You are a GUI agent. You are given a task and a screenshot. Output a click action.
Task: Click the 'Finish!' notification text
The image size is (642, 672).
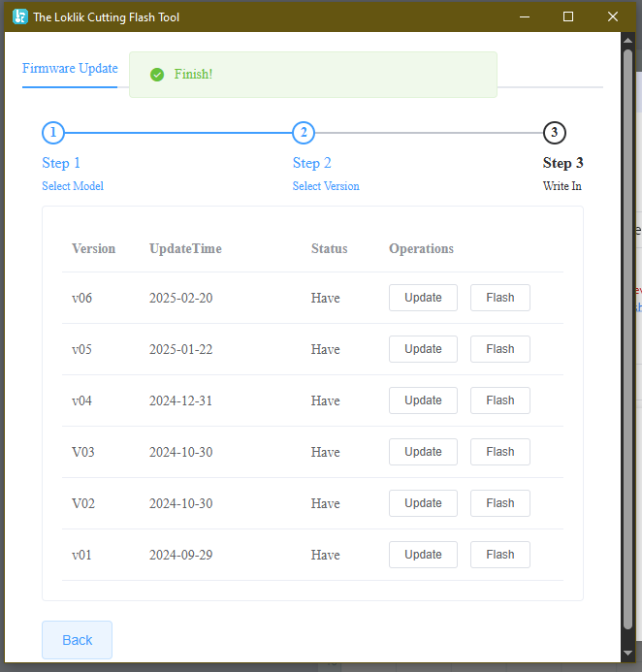(193, 74)
